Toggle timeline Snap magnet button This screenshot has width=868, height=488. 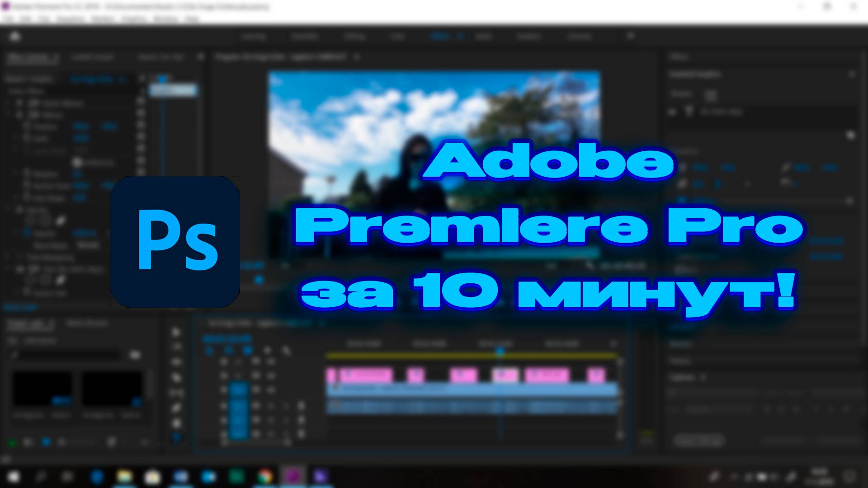pos(228,350)
